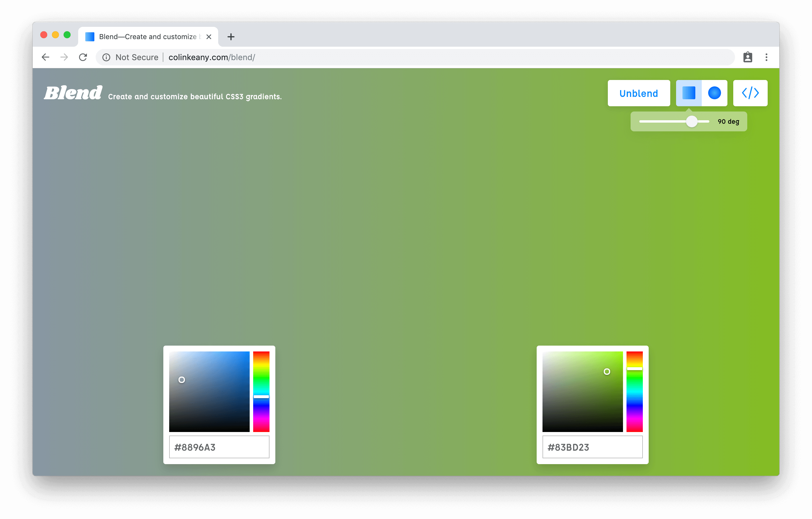
Task: Click the gradient angle slider handle
Action: pyautogui.click(x=692, y=121)
